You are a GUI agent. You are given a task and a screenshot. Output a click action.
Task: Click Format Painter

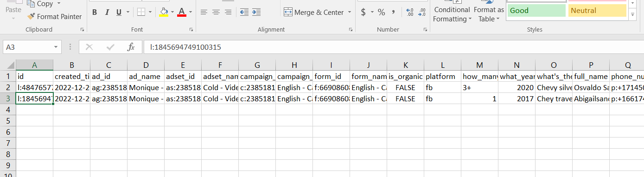pyautogui.click(x=54, y=17)
